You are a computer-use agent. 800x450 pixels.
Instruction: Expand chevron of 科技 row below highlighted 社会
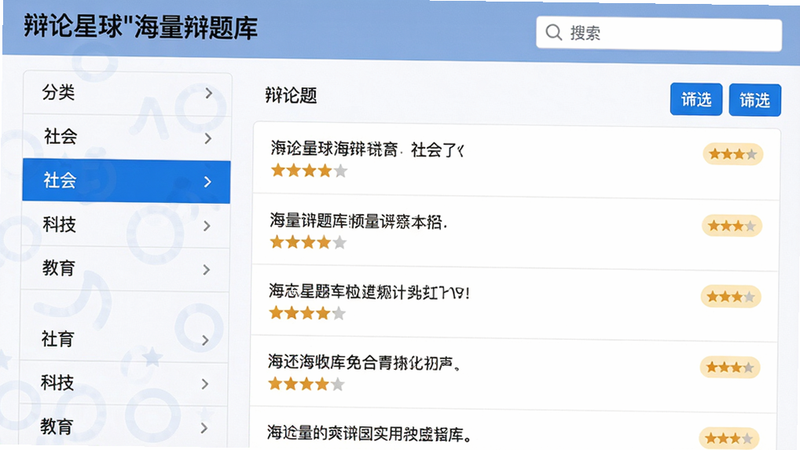click(207, 226)
